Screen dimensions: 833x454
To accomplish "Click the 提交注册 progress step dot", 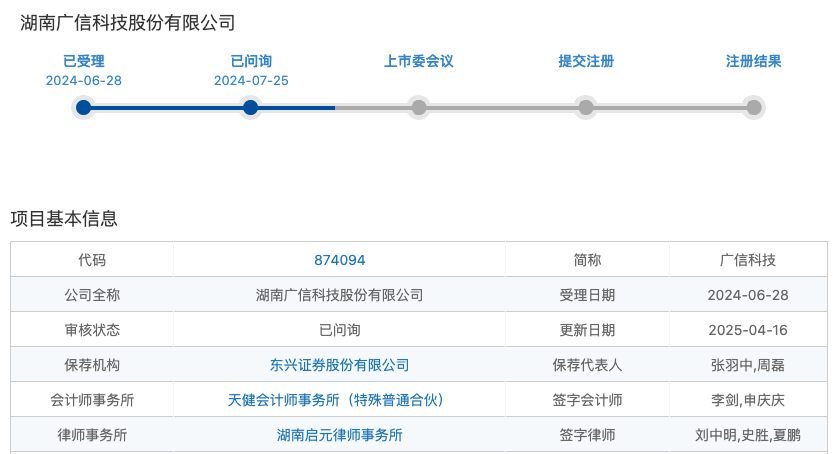I will click(x=586, y=108).
